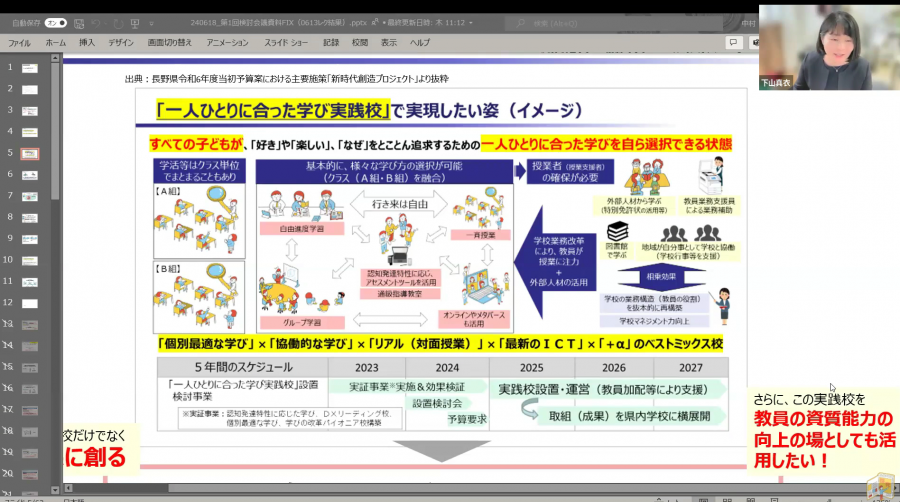The image size is (900, 502).
Task: Click the 【B組】 classroom illustration
Action: pyautogui.click(x=199, y=297)
